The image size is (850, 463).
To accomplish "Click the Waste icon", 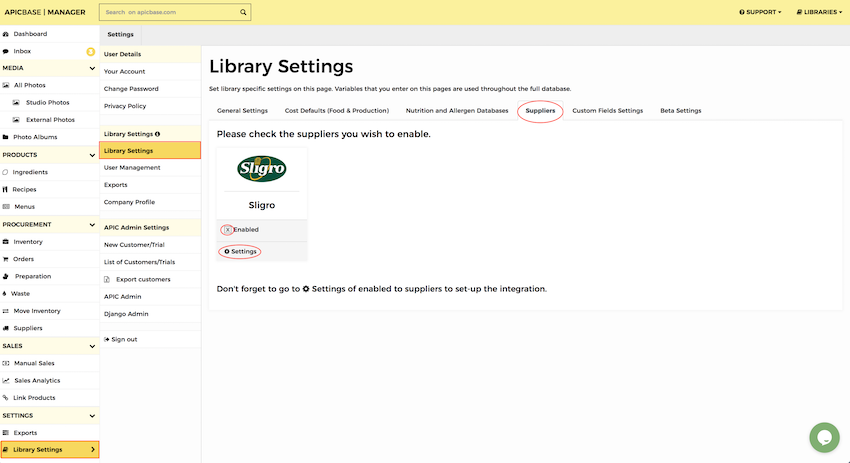I will pyautogui.click(x=4, y=294).
